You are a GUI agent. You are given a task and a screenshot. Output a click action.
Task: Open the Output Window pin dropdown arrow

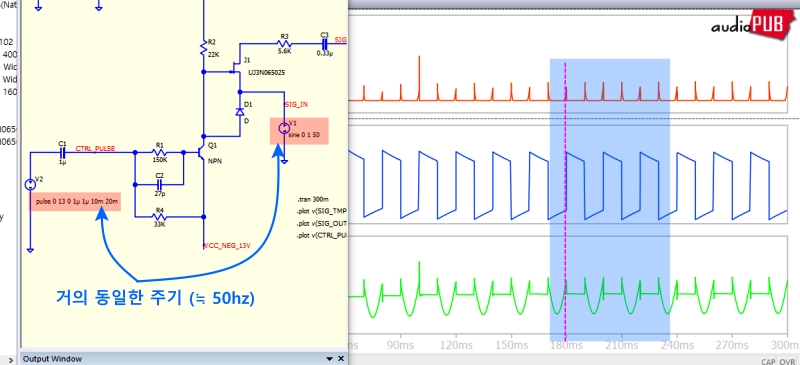tap(330, 358)
